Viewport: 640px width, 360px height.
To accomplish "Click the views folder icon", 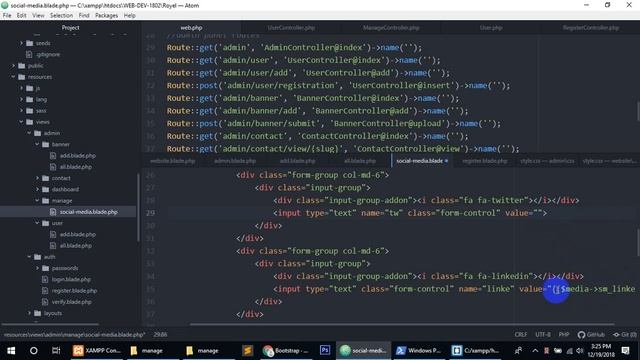I will click(29, 122).
